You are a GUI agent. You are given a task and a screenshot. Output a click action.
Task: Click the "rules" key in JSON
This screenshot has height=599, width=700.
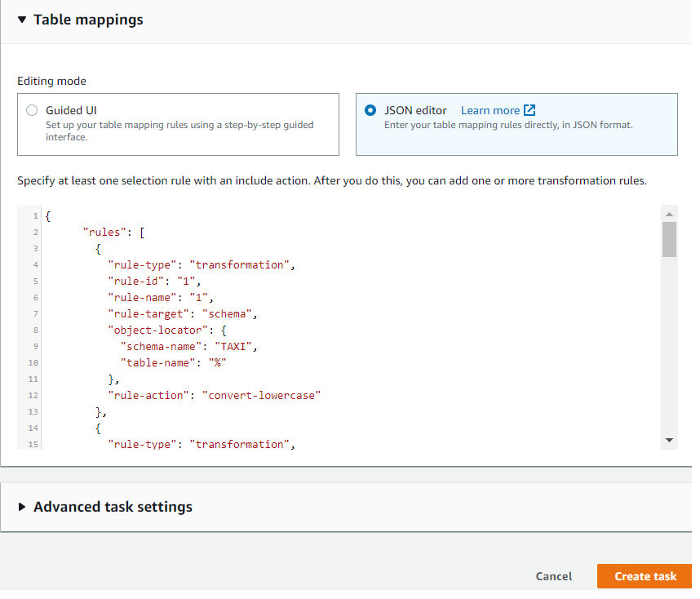pyautogui.click(x=105, y=233)
